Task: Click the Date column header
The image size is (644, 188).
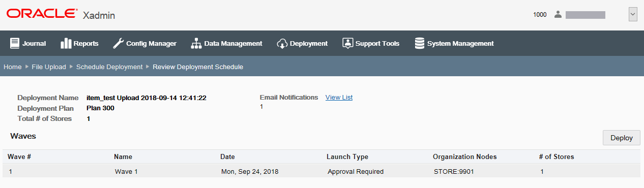Action: coord(227,156)
